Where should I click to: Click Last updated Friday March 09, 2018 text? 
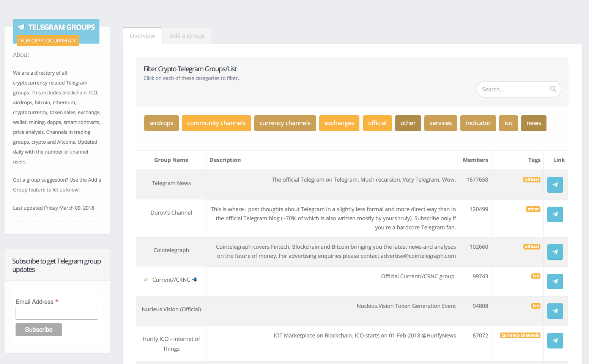[54, 208]
